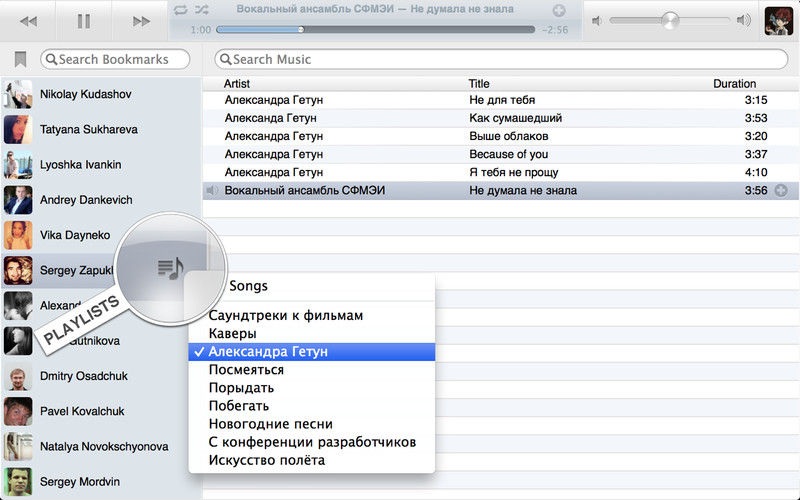The image size is (800, 500).
Task: Click the plus icon on the 3:56 row
Action: (x=781, y=191)
